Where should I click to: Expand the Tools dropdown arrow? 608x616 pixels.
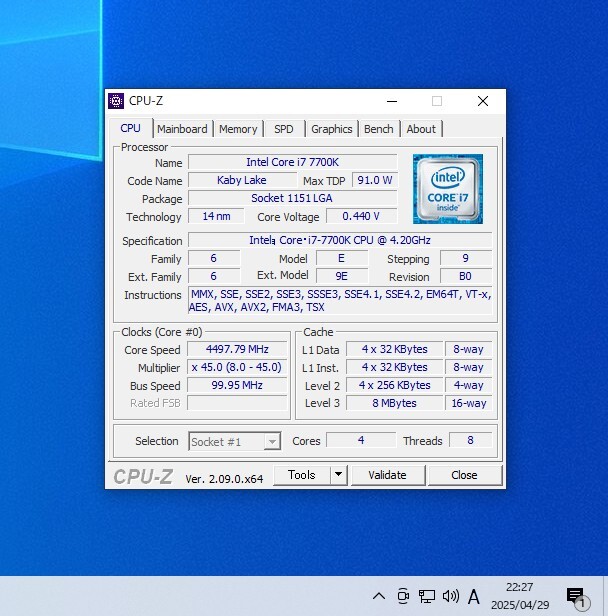(x=339, y=475)
